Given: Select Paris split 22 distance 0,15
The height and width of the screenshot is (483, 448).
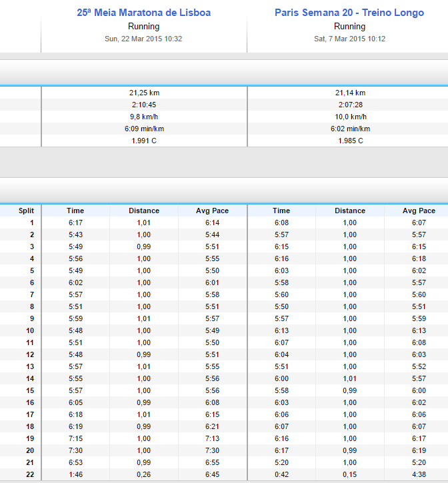Looking at the screenshot, I should [349, 474].
